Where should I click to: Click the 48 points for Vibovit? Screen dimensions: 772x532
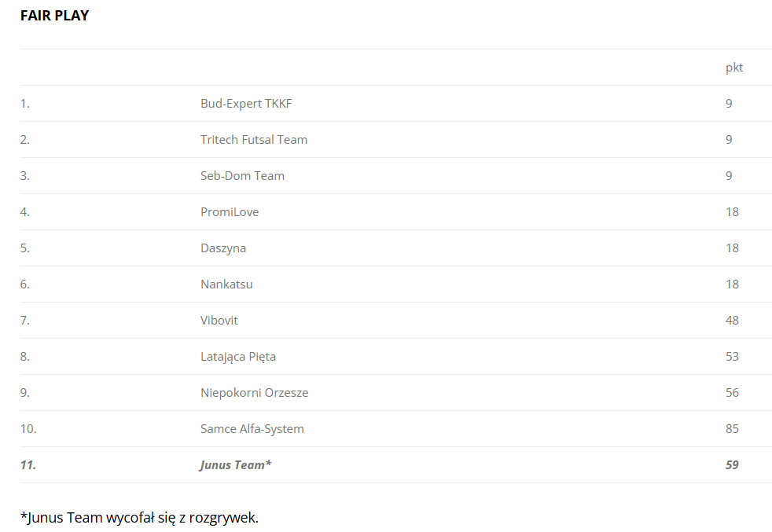tap(732, 321)
